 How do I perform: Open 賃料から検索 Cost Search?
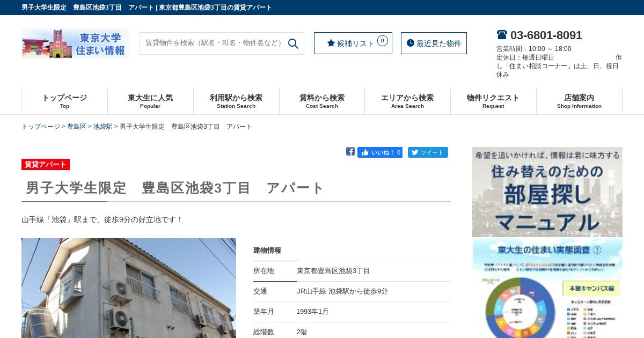(x=322, y=101)
